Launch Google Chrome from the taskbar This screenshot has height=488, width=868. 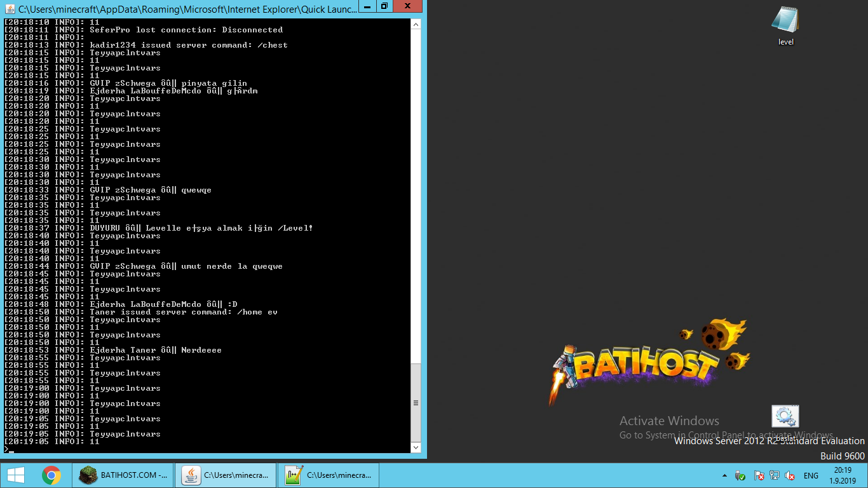click(x=51, y=475)
